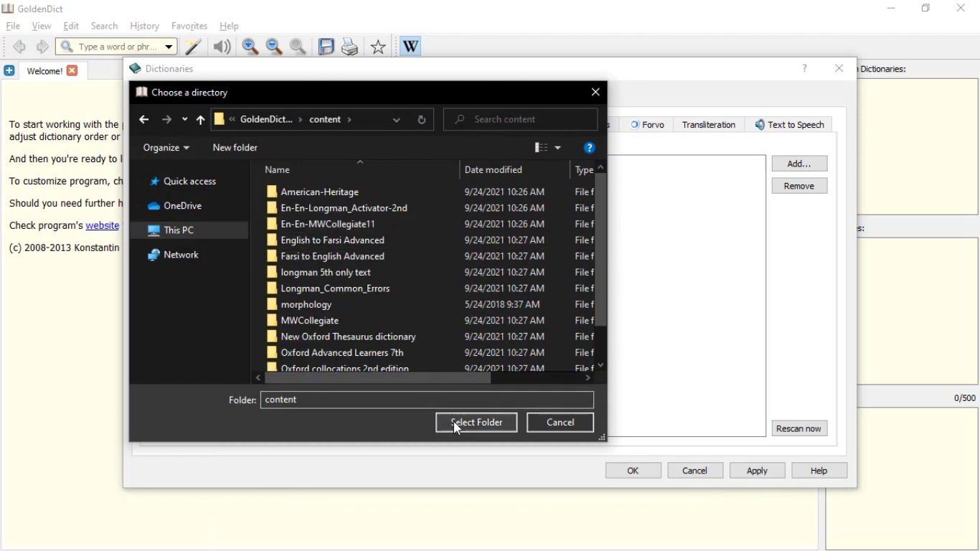Click the add to favorites star icon
Image resolution: width=980 pixels, height=551 pixels.
pos(378,47)
